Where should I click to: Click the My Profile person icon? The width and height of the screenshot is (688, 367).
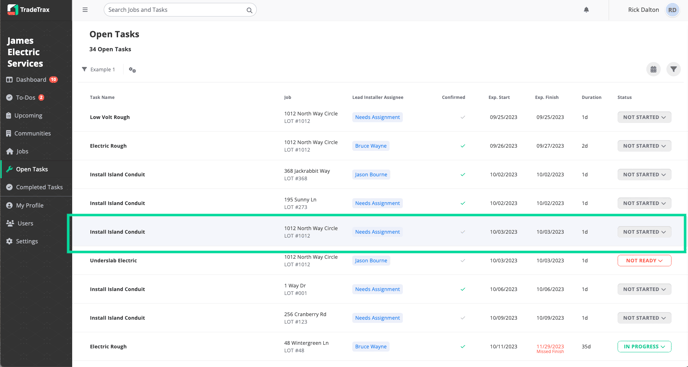pos(9,205)
